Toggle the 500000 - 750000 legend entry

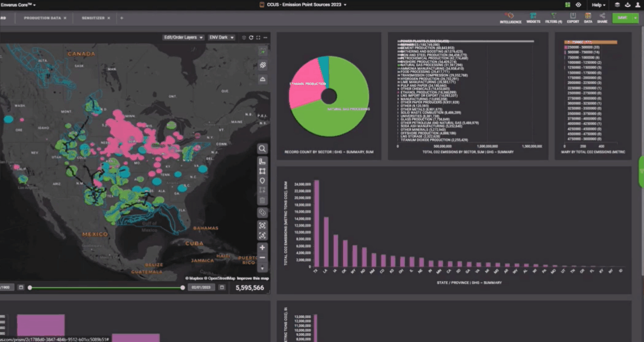point(582,52)
